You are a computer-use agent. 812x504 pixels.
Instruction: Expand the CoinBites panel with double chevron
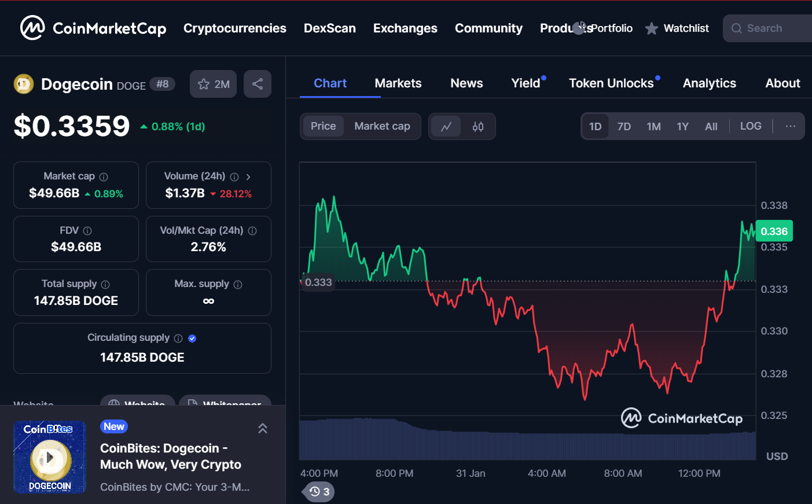click(x=263, y=428)
